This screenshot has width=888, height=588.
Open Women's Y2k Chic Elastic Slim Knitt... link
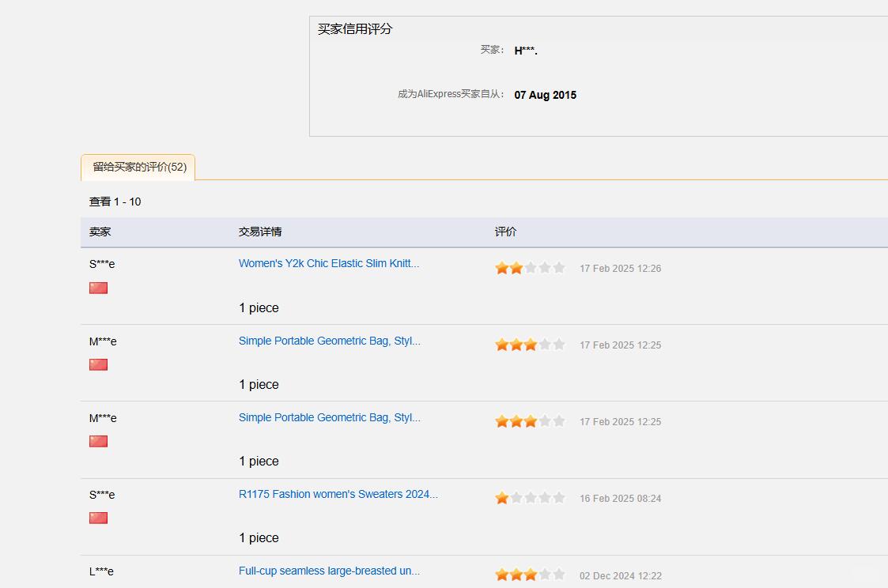point(328,263)
